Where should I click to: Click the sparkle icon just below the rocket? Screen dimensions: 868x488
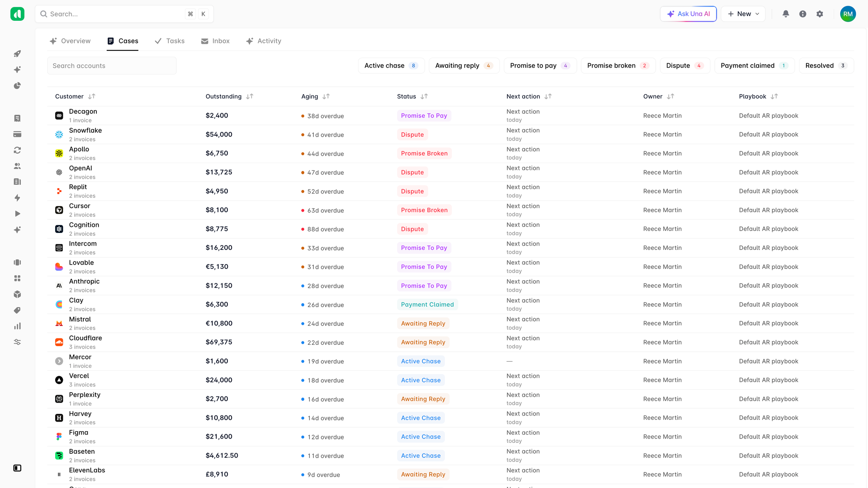tap(17, 69)
